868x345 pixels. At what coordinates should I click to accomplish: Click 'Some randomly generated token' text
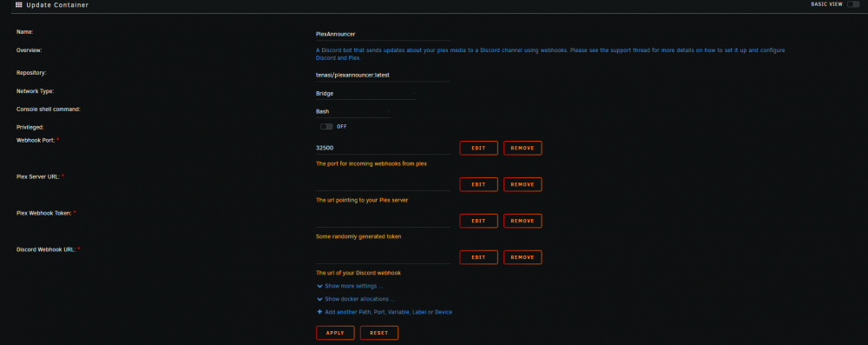[358, 236]
